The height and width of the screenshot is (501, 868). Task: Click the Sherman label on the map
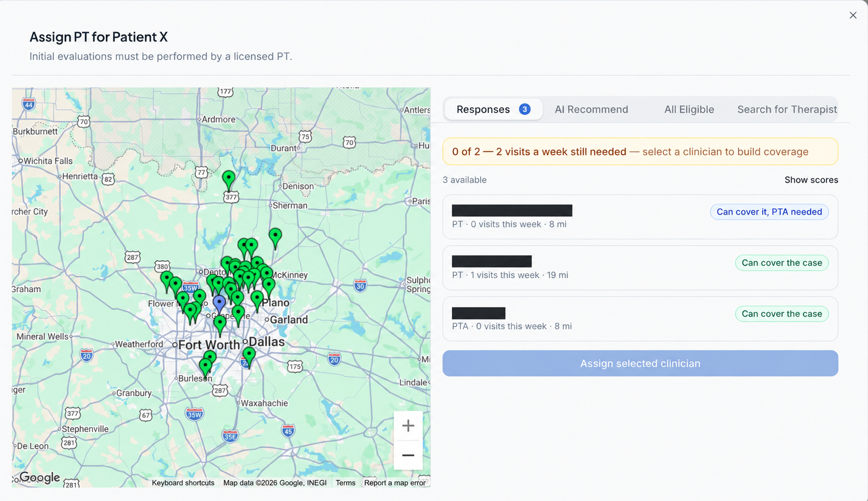(x=290, y=206)
